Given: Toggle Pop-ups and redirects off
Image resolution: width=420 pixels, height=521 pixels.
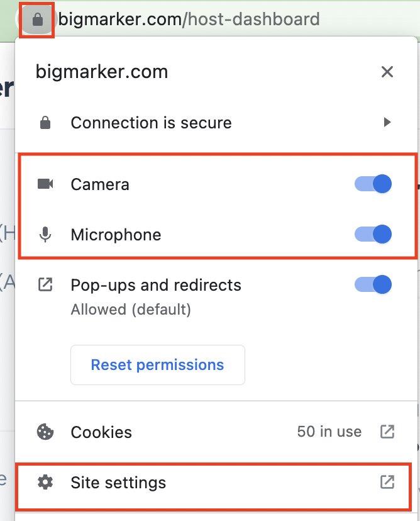Looking at the screenshot, I should (x=373, y=284).
